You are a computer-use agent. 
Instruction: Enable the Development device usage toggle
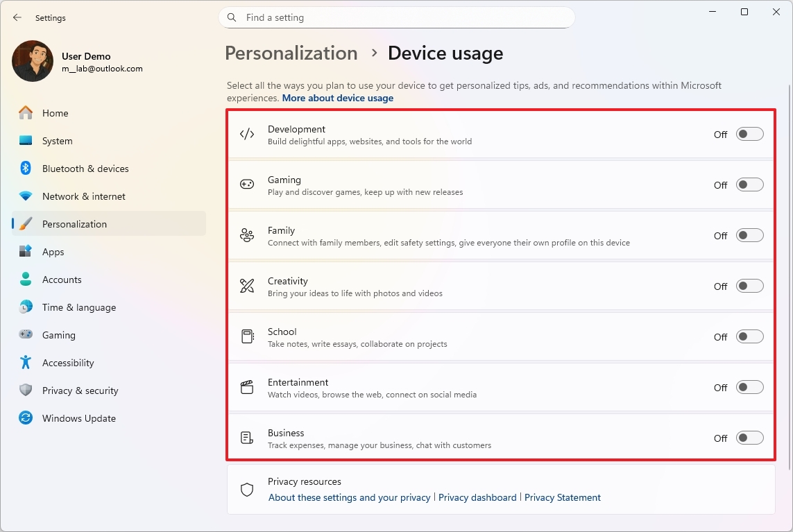coord(749,134)
